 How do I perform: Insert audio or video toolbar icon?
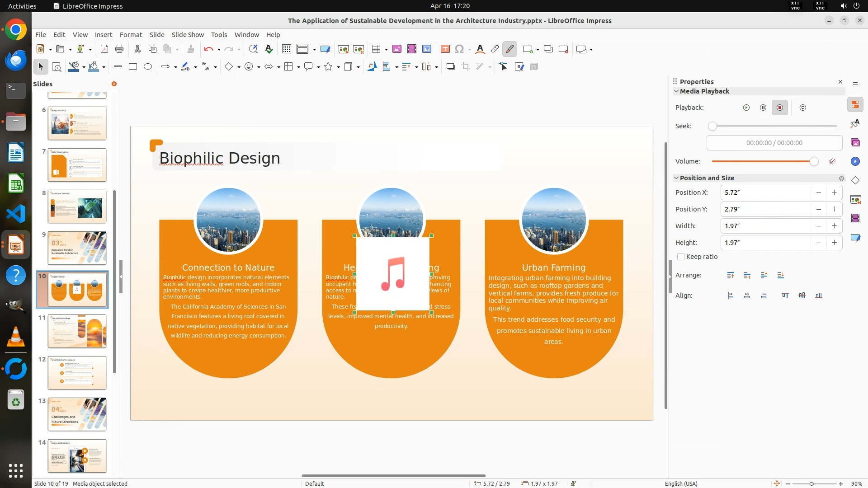(x=411, y=49)
